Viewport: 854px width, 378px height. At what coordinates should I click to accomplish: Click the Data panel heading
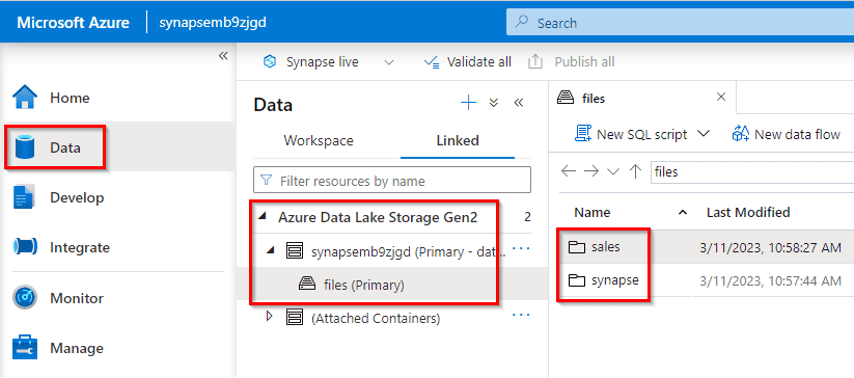click(273, 105)
